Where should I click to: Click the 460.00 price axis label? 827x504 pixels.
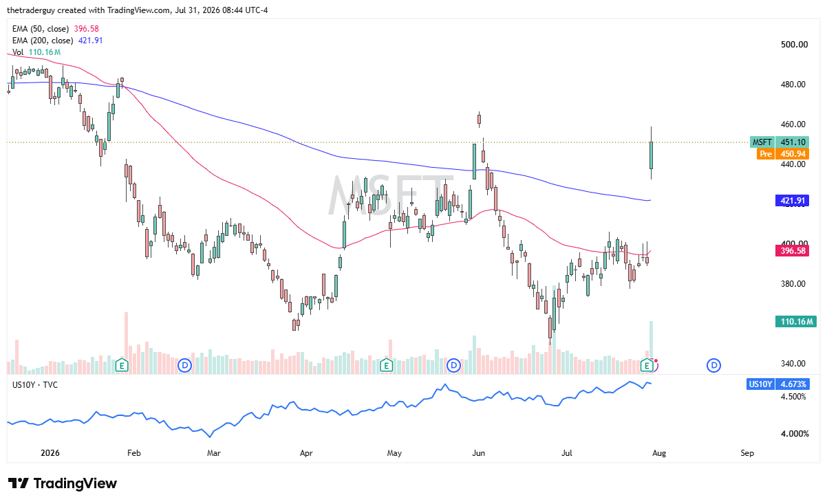click(793, 124)
